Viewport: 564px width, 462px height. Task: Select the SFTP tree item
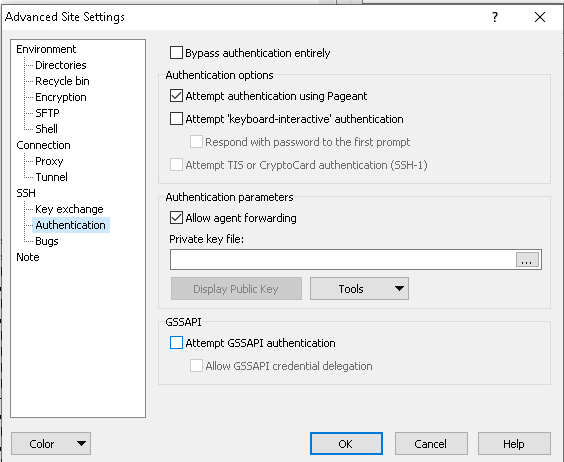click(x=47, y=113)
